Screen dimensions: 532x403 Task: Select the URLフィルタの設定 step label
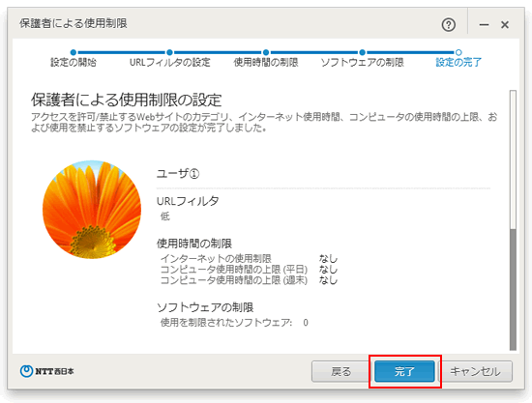(x=170, y=63)
